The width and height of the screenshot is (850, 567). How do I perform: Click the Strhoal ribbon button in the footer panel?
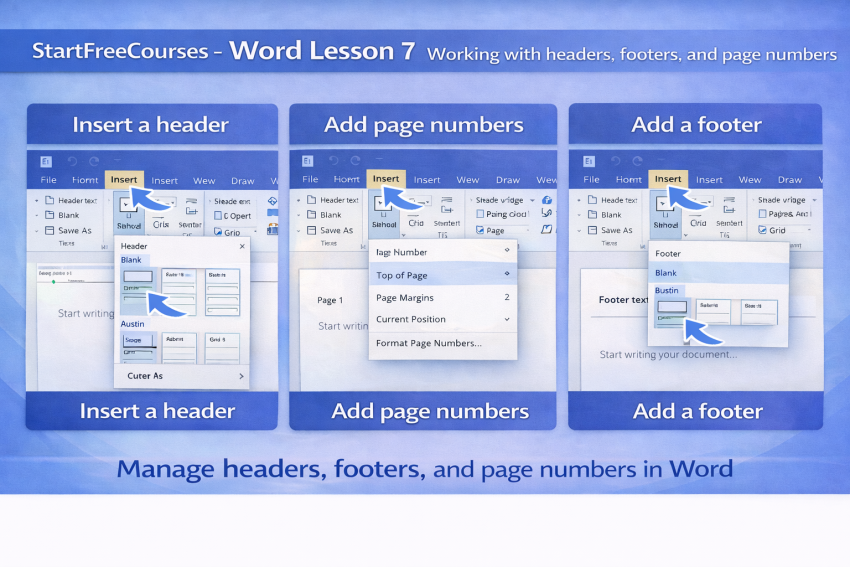coord(666,213)
